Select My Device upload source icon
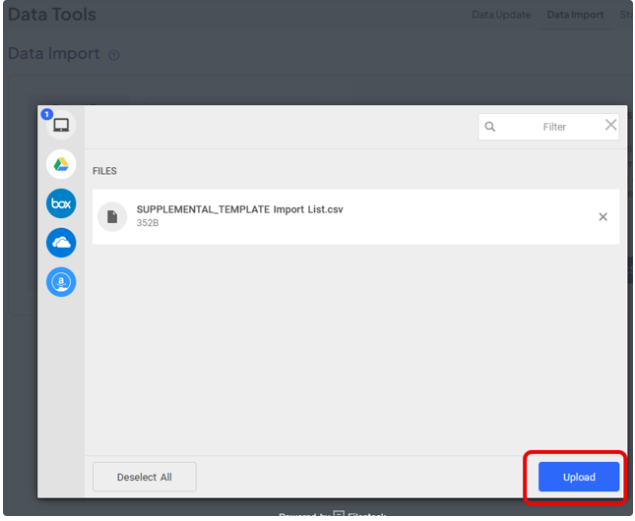The height and width of the screenshot is (521, 635). 61,125
